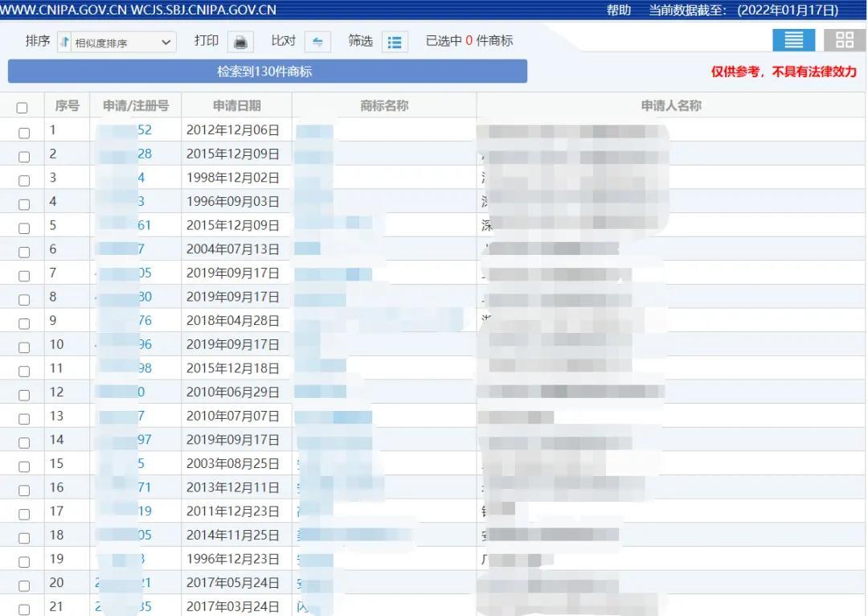Tick checkbox for row 8

pyautogui.click(x=24, y=300)
